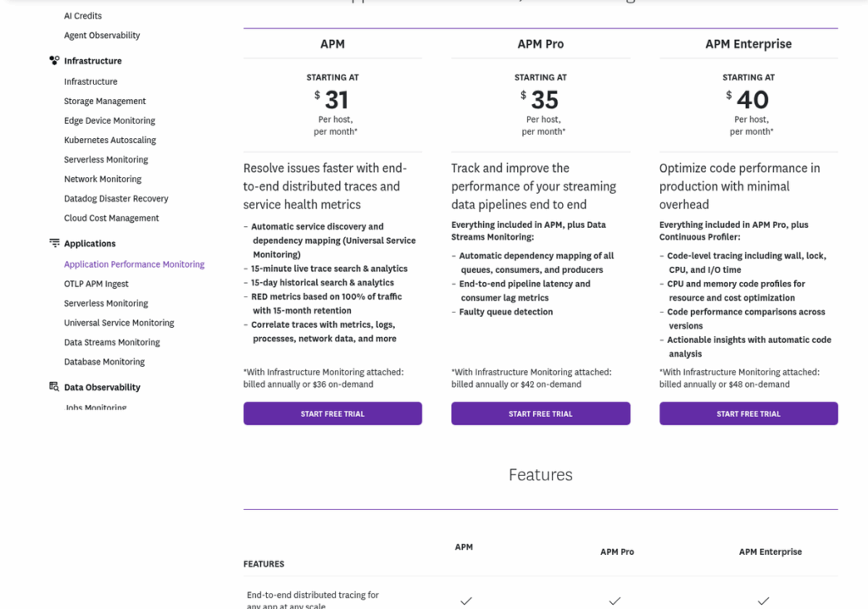Select Application Performance Monitoring link

pos(134,264)
